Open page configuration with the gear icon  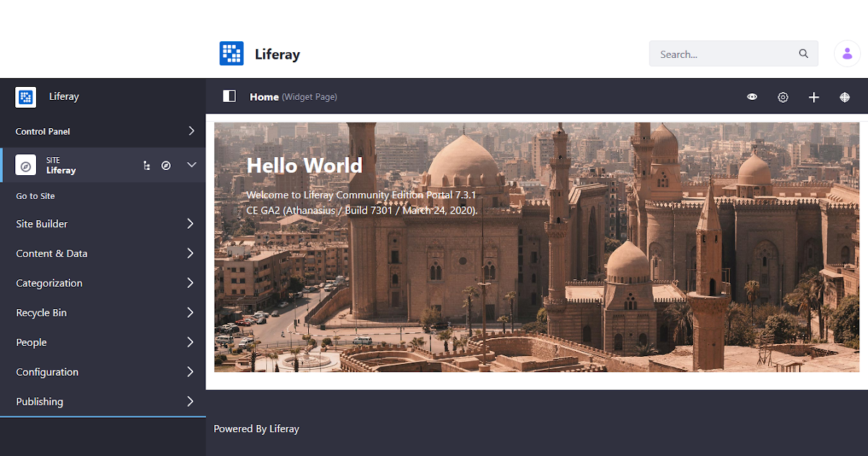pos(783,96)
